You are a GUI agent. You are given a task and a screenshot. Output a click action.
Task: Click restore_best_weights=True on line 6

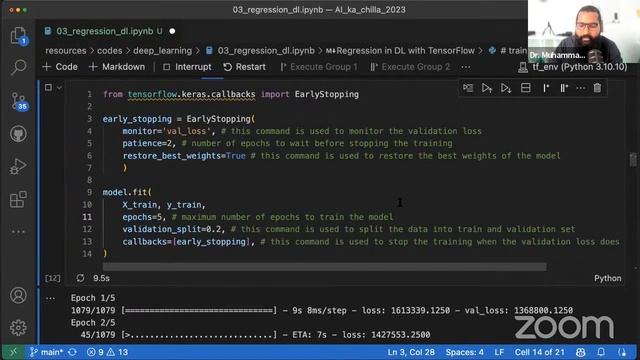(x=184, y=156)
